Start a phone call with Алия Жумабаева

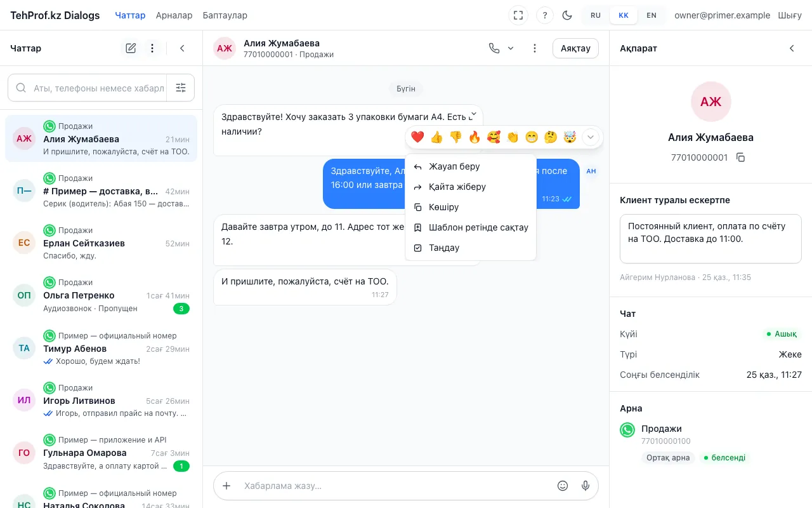[494, 48]
